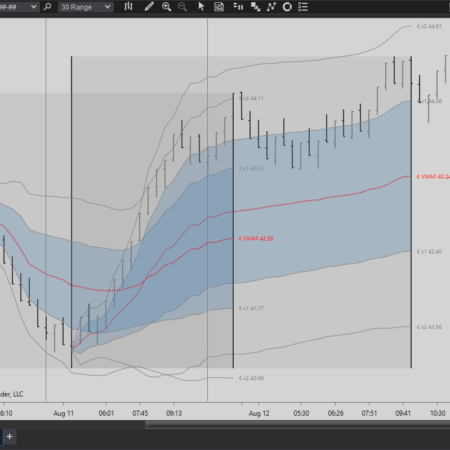The image size is (450, 450).
Task: Click the Aug 11 date label
Action: click(63, 413)
